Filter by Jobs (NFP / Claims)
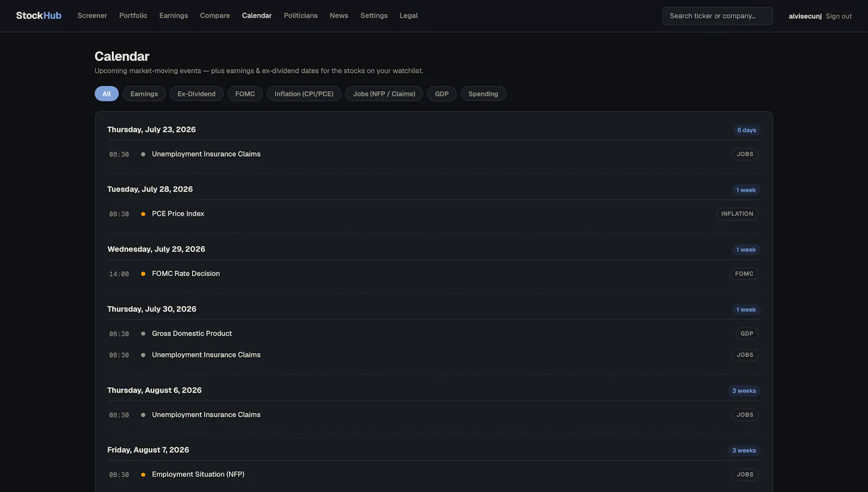 [x=384, y=94]
